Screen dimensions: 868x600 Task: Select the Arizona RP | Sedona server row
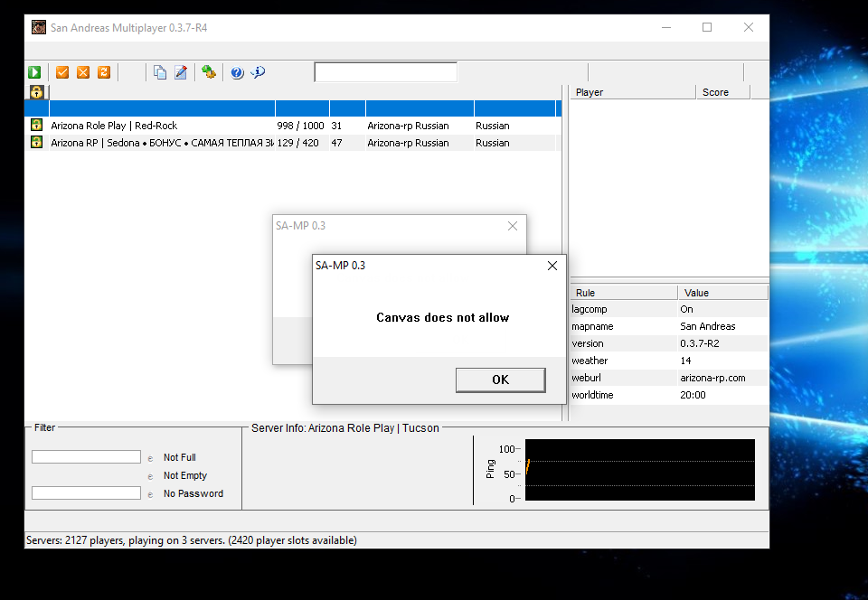(x=293, y=143)
